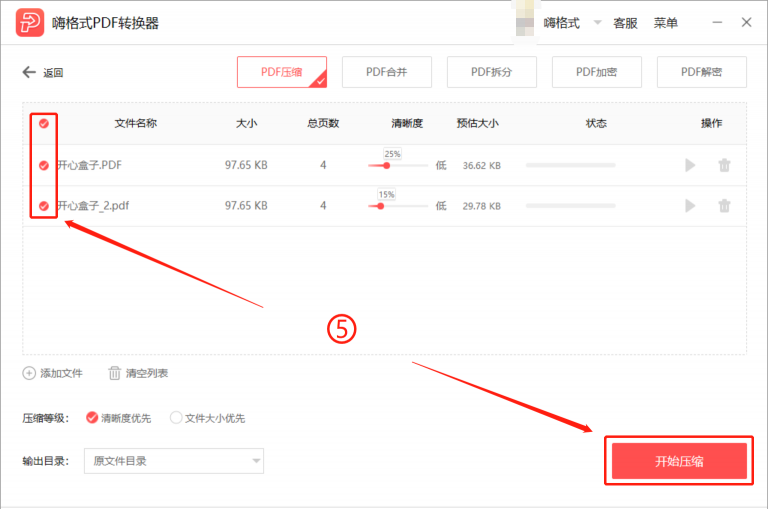Switch to PDF解密 tab
The height and width of the screenshot is (509, 768).
(701, 72)
